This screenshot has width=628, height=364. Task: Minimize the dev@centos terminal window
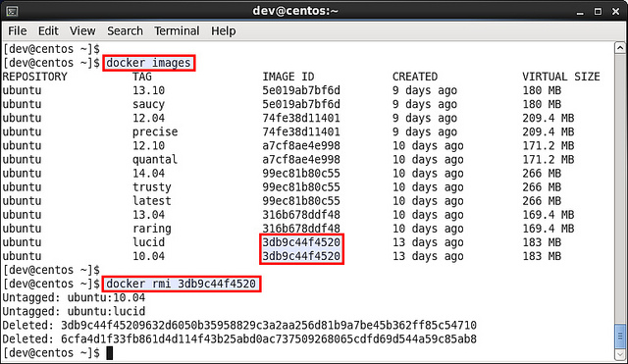(580, 12)
